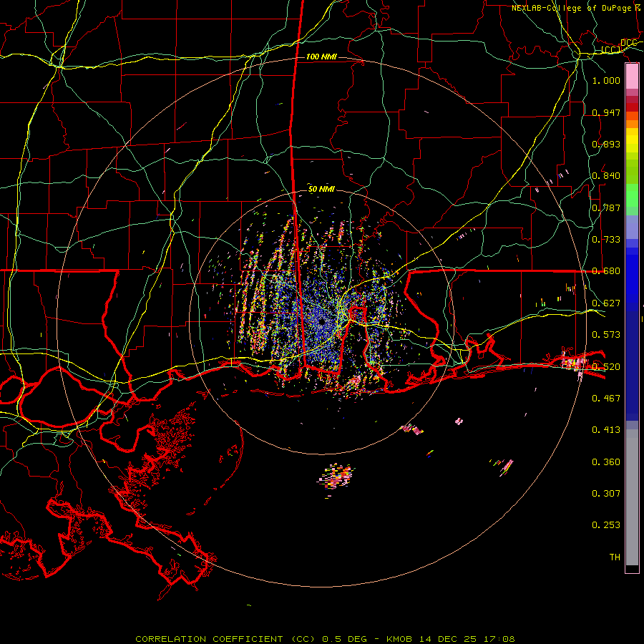Click the offshore echo cluster south of 50 NMI ring
644x644 pixels.
[337, 477]
